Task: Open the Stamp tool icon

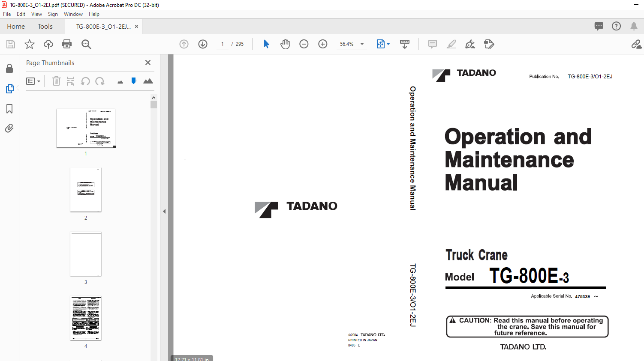Action: click(x=489, y=44)
